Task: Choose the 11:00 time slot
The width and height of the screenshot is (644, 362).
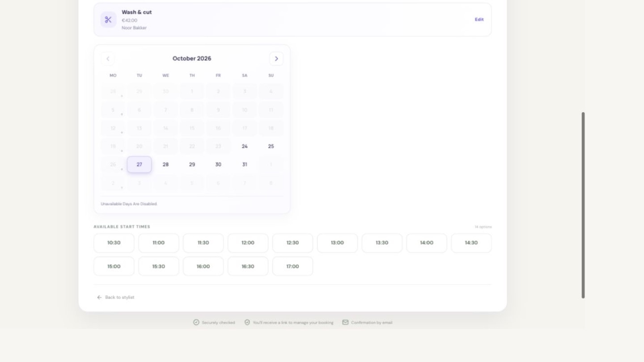Action: coord(159,243)
